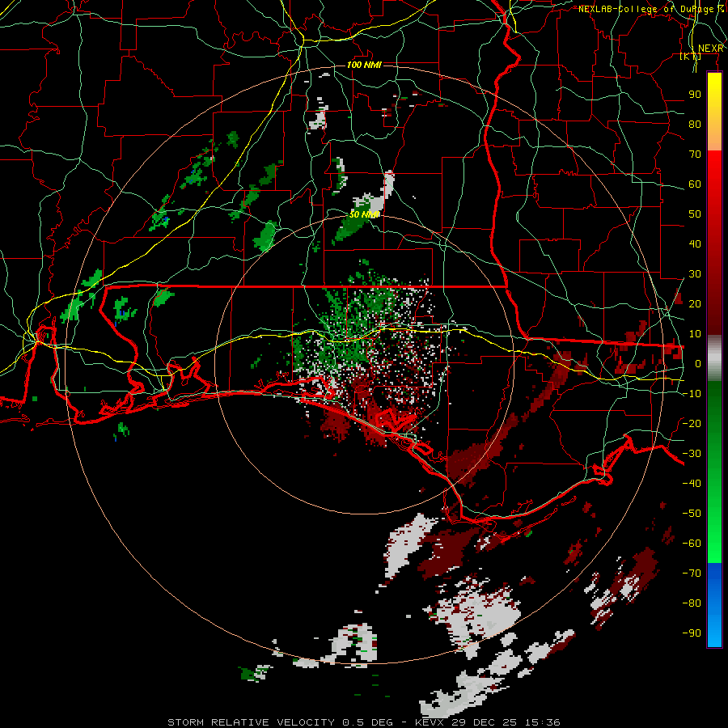728x728 pixels.
Task: Click the positive "60" value on the velocity scale
Action: point(695,184)
